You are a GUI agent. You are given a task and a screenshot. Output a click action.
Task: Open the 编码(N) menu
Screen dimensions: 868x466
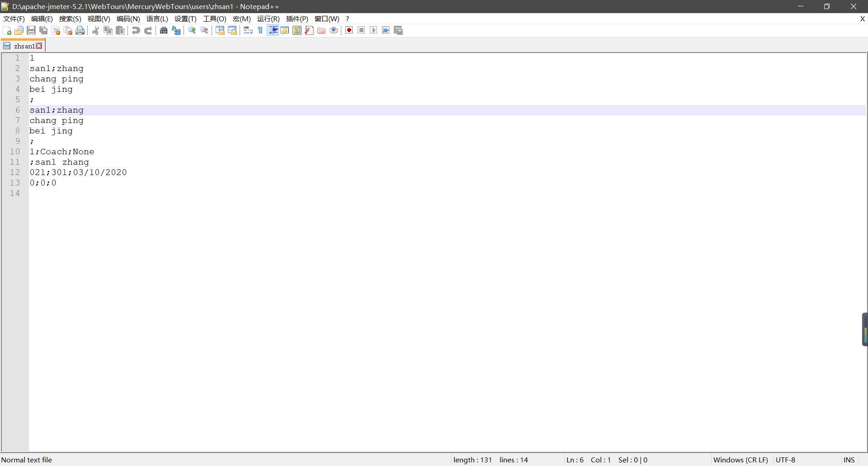coord(128,19)
